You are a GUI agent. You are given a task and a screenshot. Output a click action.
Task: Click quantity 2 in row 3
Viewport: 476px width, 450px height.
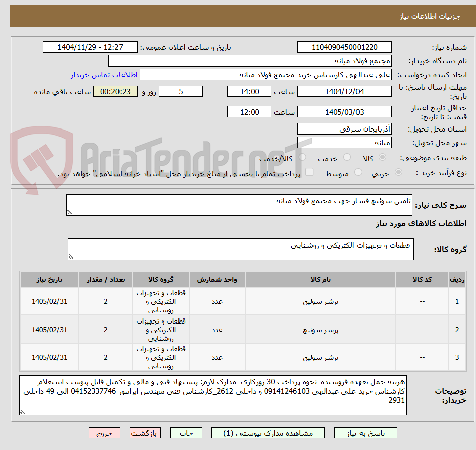click(x=106, y=357)
